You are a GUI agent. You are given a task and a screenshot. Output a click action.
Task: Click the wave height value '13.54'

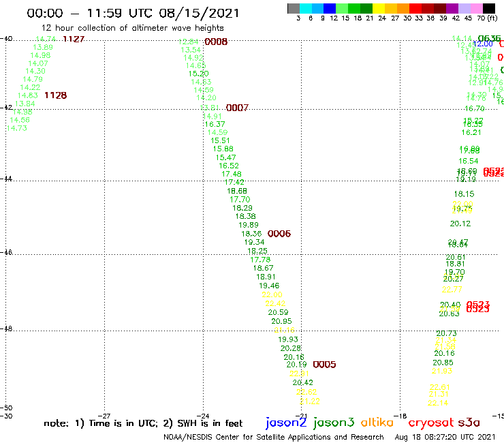pos(191,50)
